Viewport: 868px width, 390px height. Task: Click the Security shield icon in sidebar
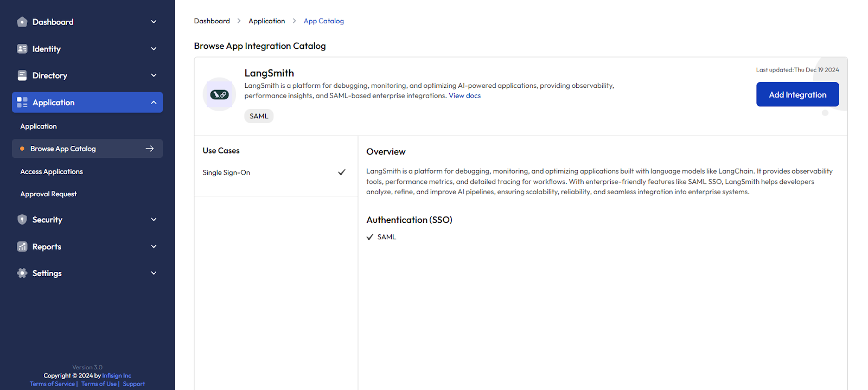pyautogui.click(x=22, y=219)
